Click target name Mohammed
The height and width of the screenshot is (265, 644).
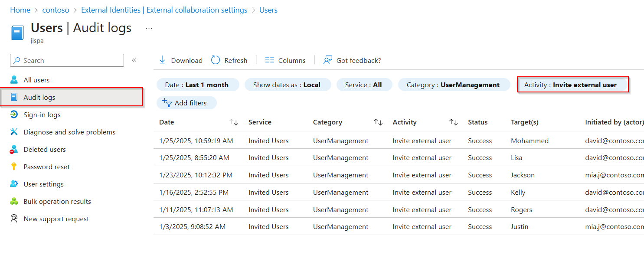tap(530, 141)
